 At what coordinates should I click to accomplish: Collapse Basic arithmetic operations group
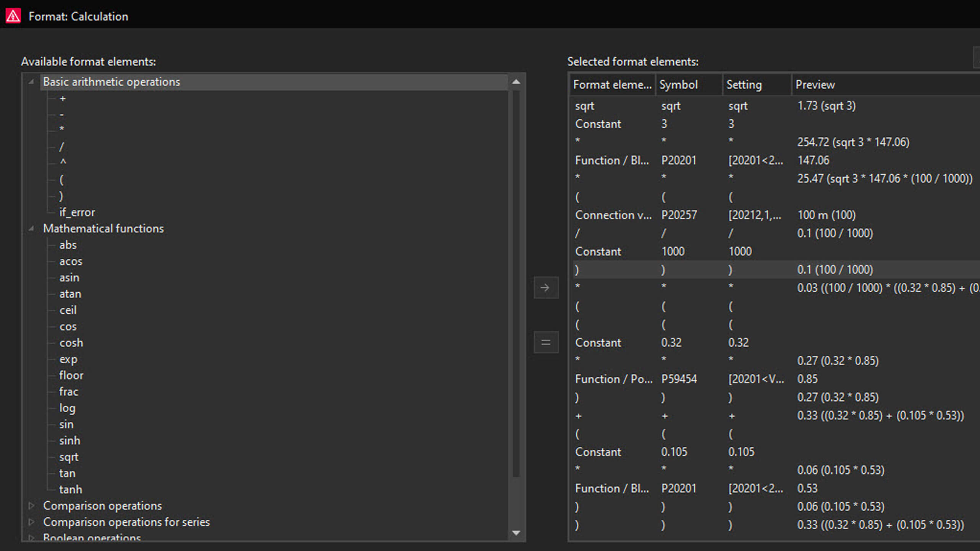[31, 82]
